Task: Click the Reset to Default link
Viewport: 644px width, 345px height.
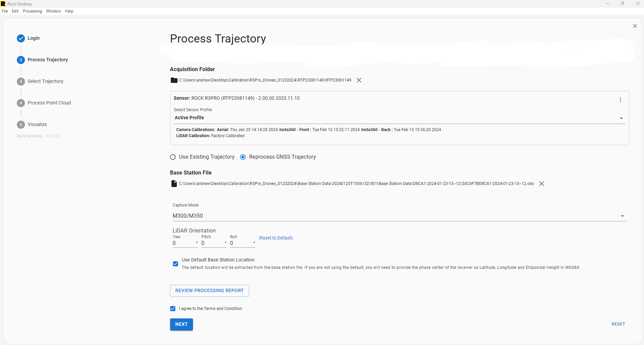Action: point(276,238)
